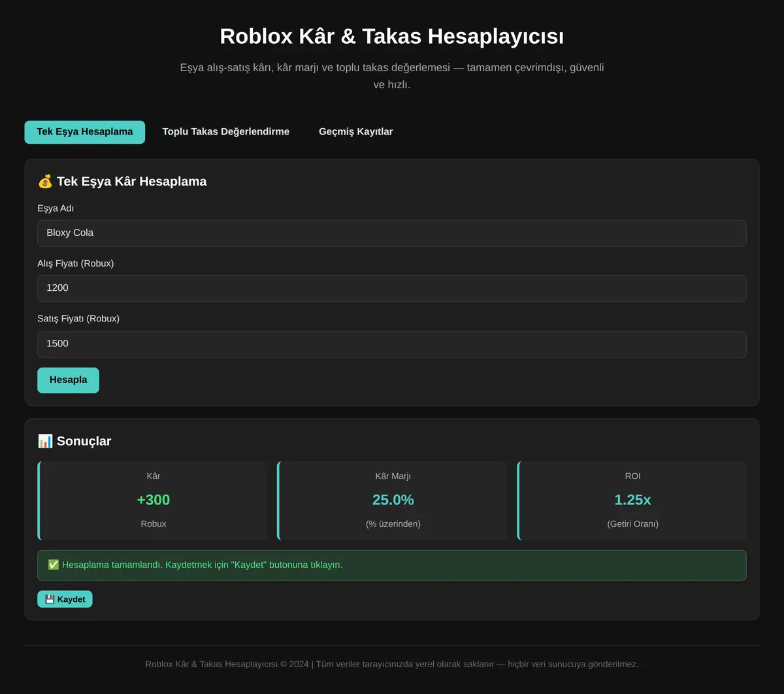The width and height of the screenshot is (784, 694).
Task: Click the Eşya Adı field containing Bloxy Cola
Action: pyautogui.click(x=392, y=233)
